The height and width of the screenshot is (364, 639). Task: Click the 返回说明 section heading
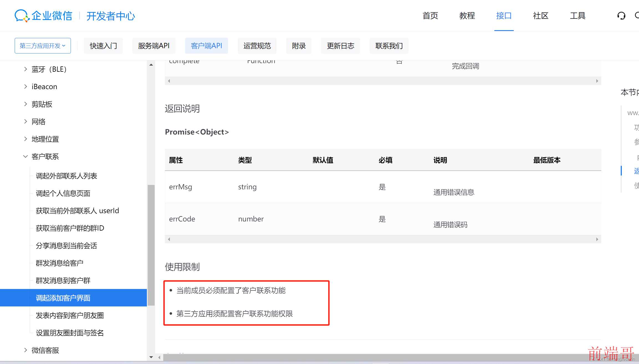(x=182, y=109)
